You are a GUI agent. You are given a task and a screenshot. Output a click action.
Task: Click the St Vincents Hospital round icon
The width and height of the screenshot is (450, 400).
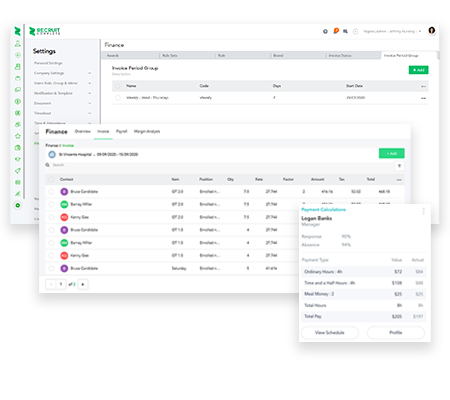coord(52,154)
